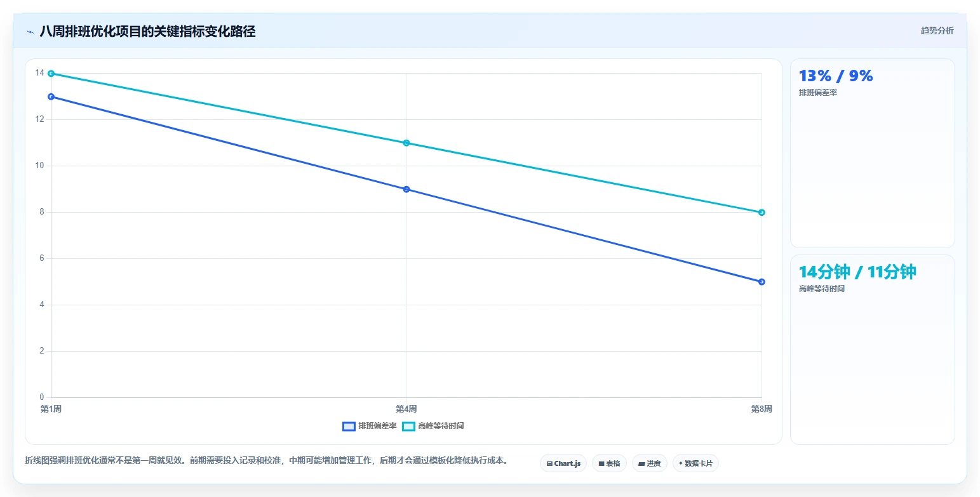Click the 第4周 point on the blue line
Screen dimensions: 980x497
[406, 189]
